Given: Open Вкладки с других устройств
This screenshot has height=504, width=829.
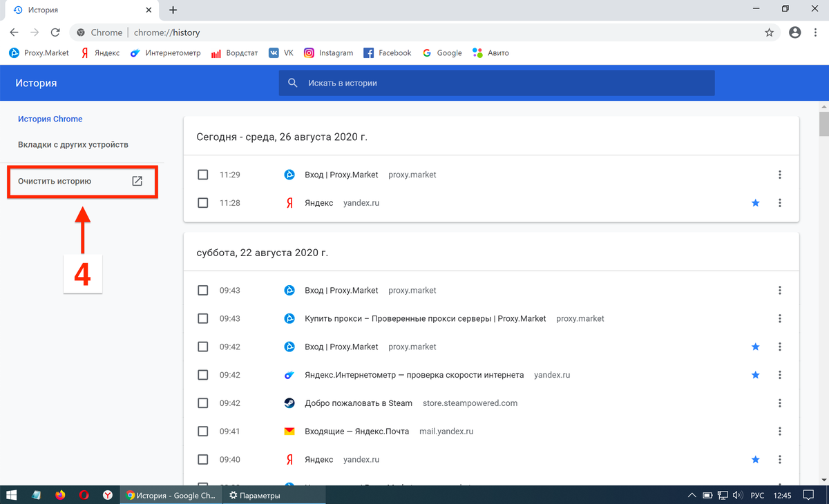Looking at the screenshot, I should [73, 145].
